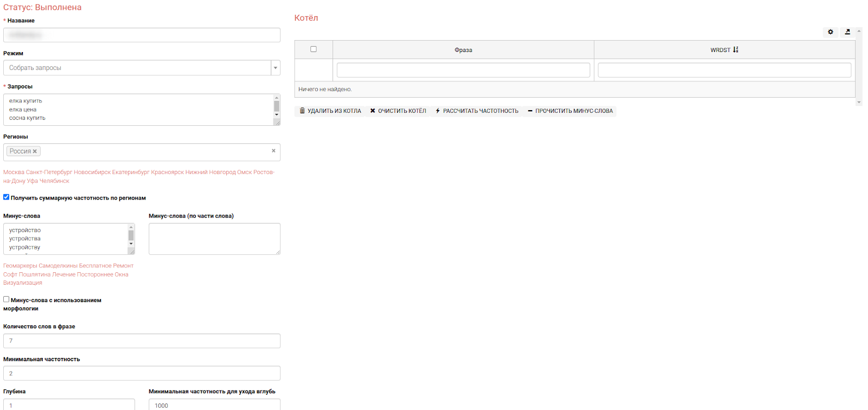Clear all regions with the field's X icon

click(273, 151)
